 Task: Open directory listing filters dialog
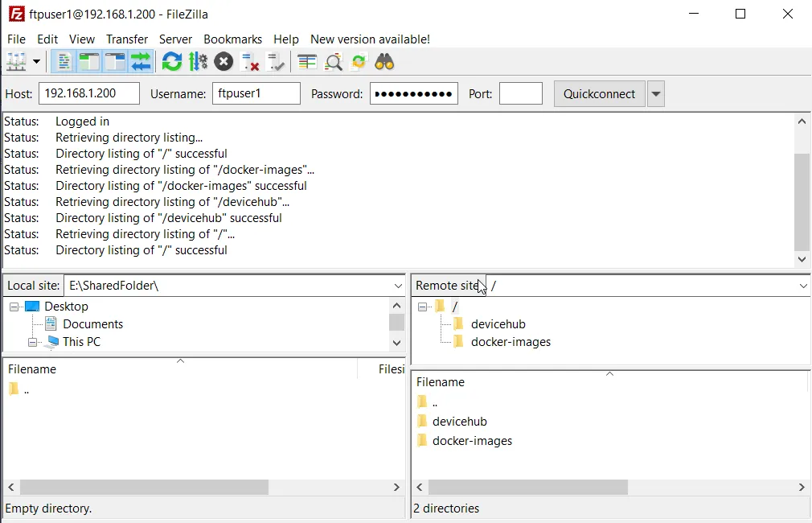click(307, 62)
